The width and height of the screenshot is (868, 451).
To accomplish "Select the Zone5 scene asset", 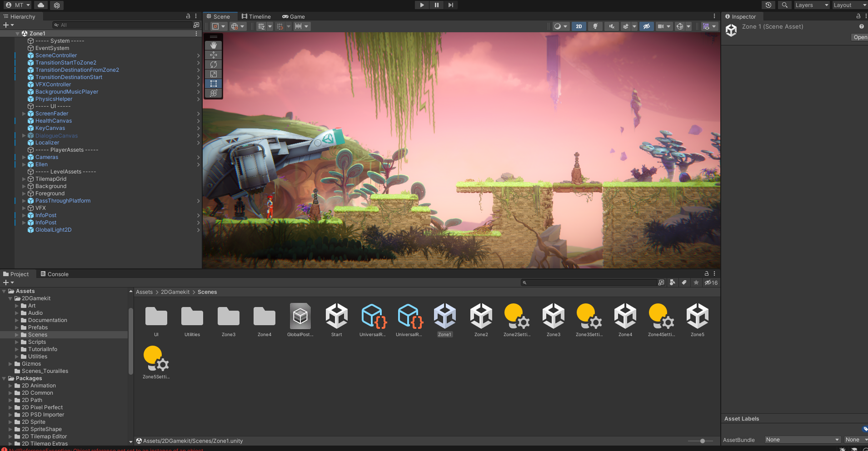I will tap(698, 320).
